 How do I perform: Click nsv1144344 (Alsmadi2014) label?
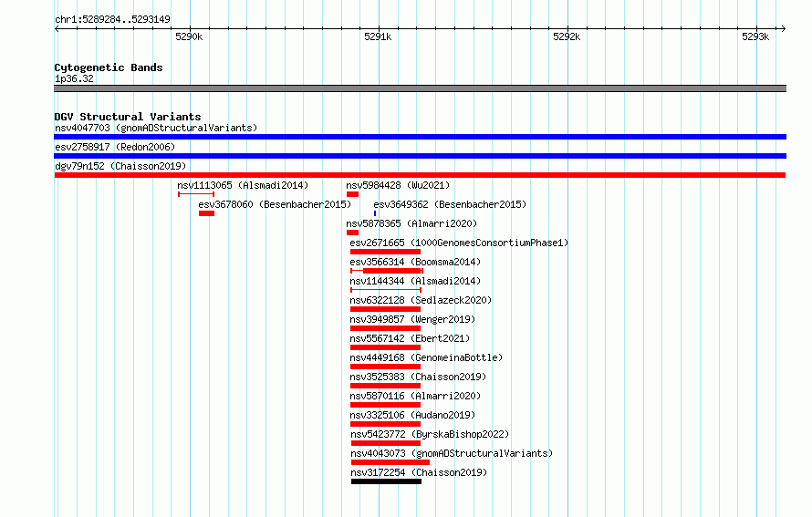click(x=415, y=281)
